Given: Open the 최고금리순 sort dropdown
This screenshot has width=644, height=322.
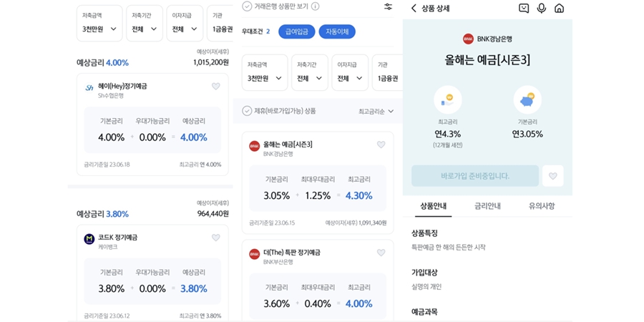Looking at the screenshot, I should click(x=376, y=112).
